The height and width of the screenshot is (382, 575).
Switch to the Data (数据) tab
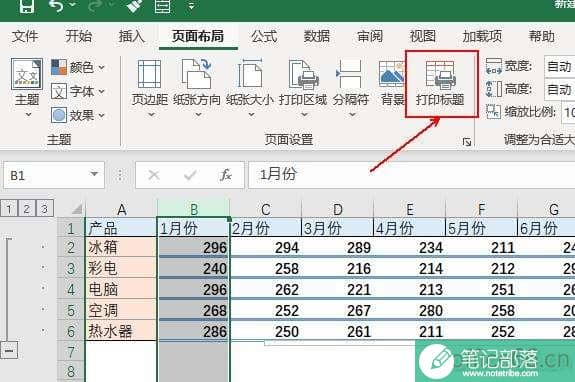317,36
